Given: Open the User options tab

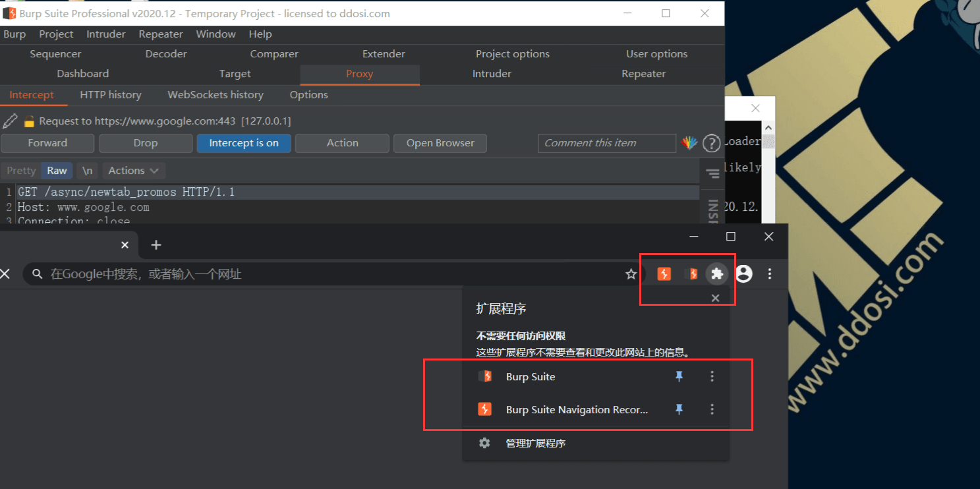Looking at the screenshot, I should tap(656, 54).
